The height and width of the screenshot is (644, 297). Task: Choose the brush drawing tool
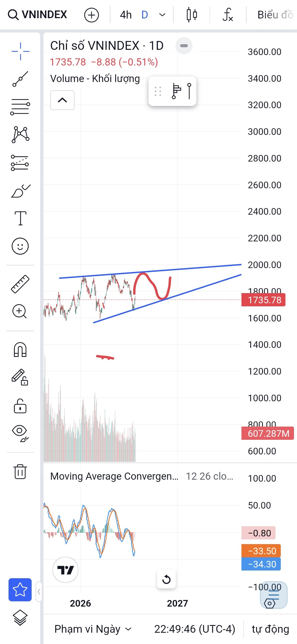(20, 191)
